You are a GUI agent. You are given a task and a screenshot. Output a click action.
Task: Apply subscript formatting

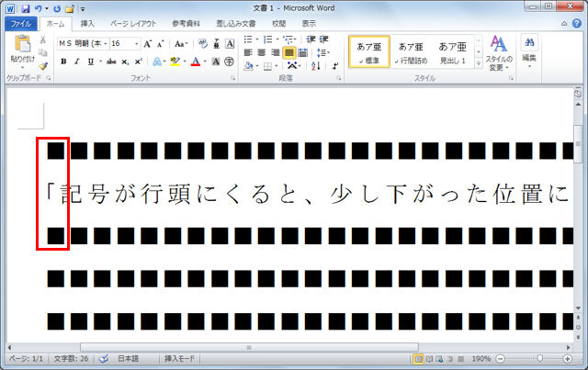click(x=125, y=62)
